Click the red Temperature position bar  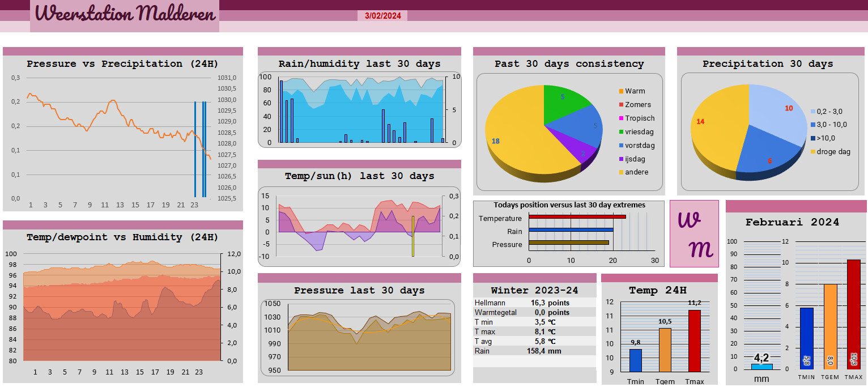click(577, 216)
